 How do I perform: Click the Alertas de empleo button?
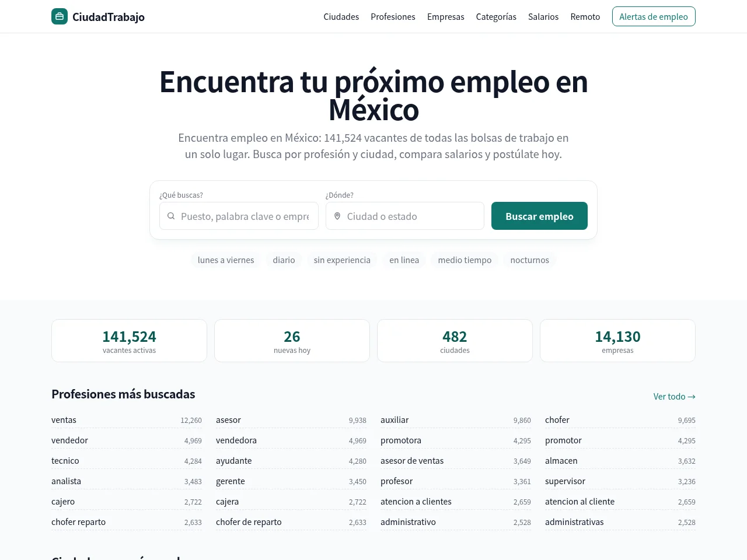pyautogui.click(x=654, y=16)
